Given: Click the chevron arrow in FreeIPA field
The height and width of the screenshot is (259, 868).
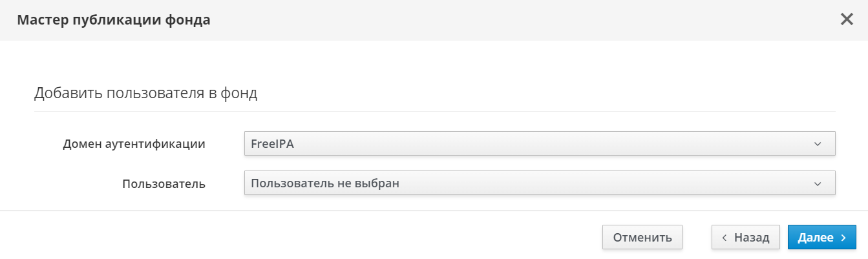Looking at the screenshot, I should tap(818, 144).
